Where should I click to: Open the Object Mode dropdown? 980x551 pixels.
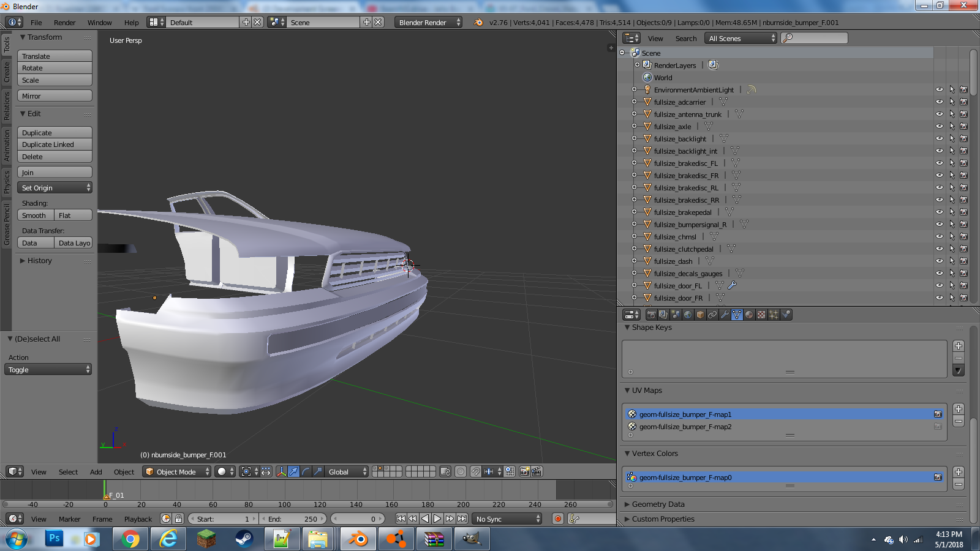[177, 471]
